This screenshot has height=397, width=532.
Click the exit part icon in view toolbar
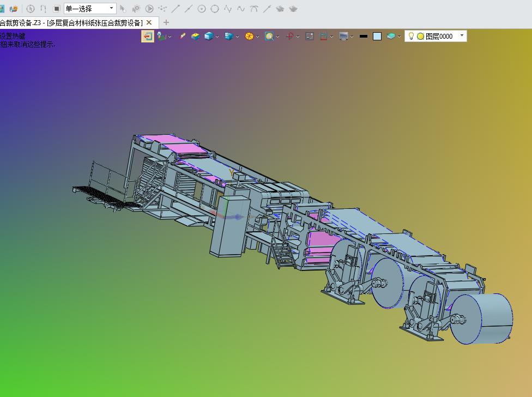[148, 37]
